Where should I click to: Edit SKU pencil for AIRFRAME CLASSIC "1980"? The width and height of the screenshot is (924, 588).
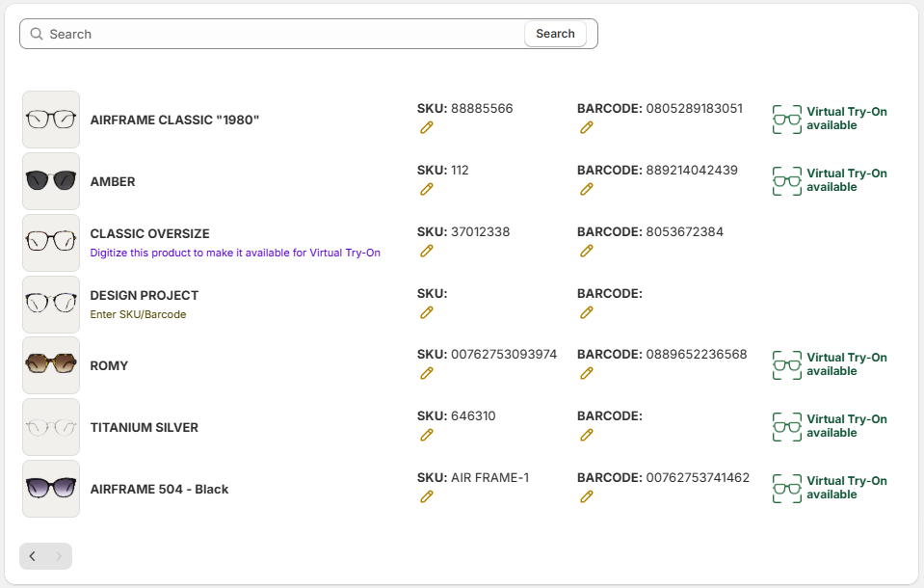pyautogui.click(x=427, y=127)
